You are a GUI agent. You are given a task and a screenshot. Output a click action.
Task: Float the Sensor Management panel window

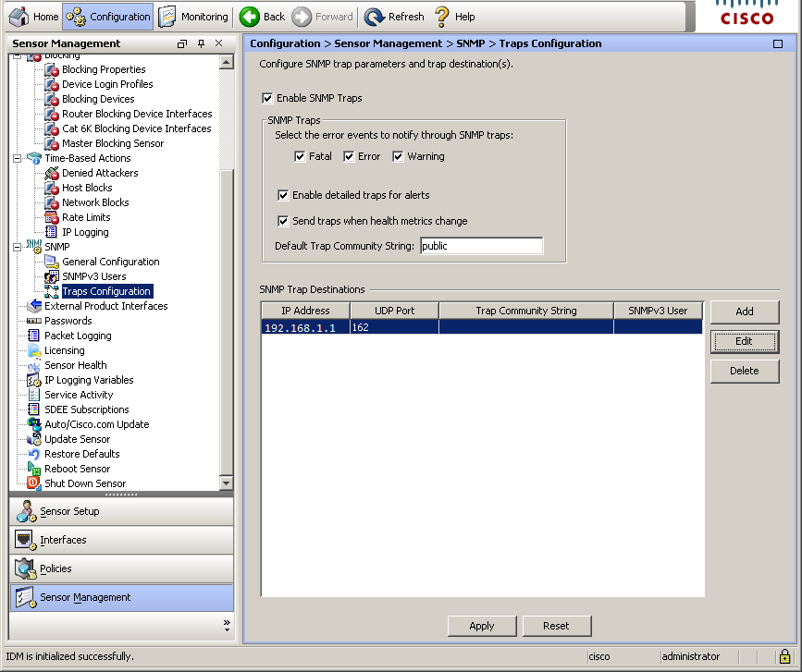point(182,44)
